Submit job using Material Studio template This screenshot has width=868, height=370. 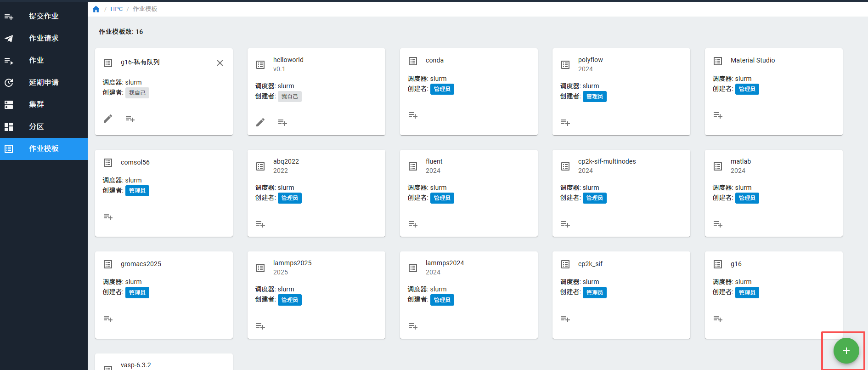[x=718, y=115]
